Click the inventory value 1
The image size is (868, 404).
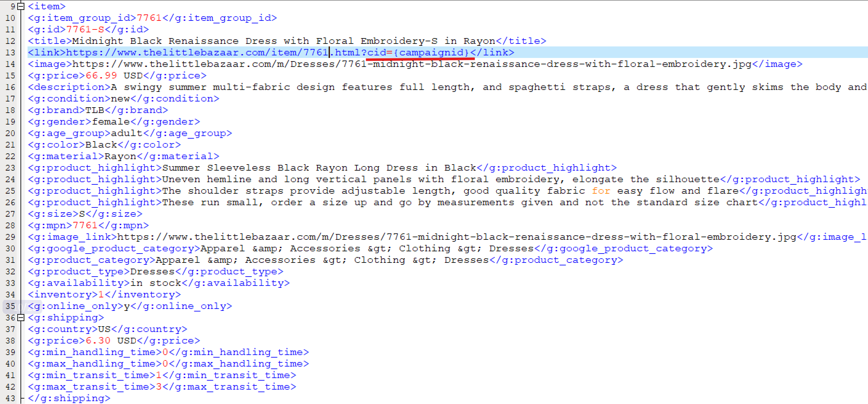(x=101, y=295)
